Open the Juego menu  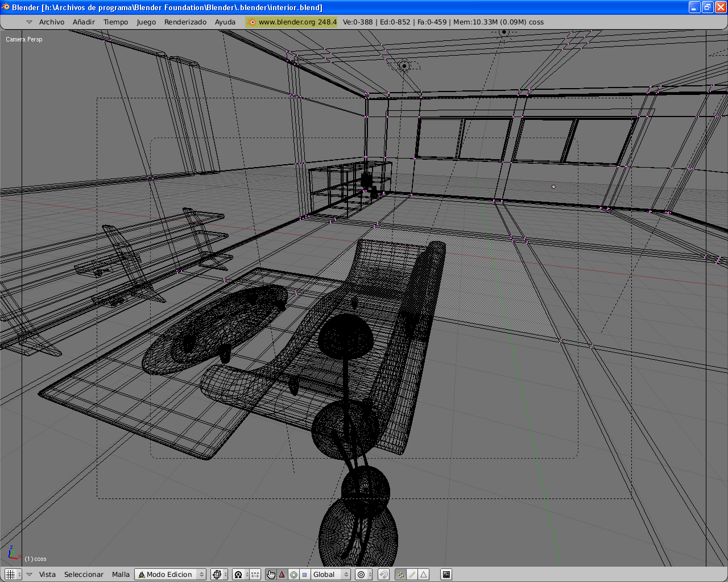[x=146, y=22]
